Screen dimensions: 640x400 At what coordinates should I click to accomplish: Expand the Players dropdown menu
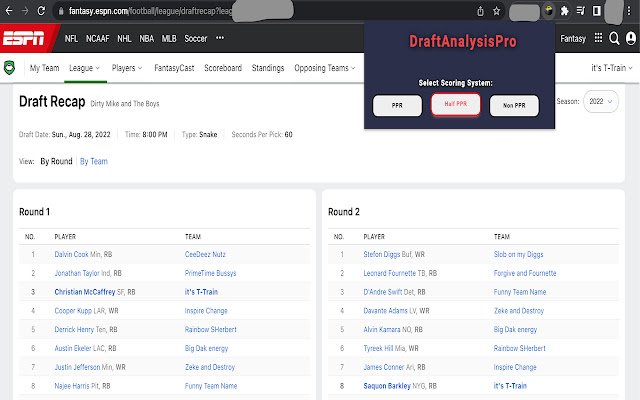pyautogui.click(x=127, y=68)
